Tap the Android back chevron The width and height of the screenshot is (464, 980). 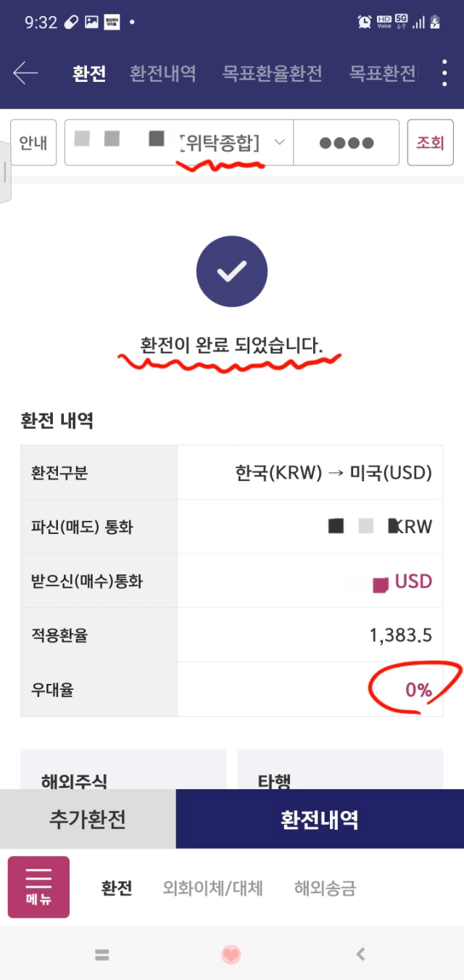360,955
